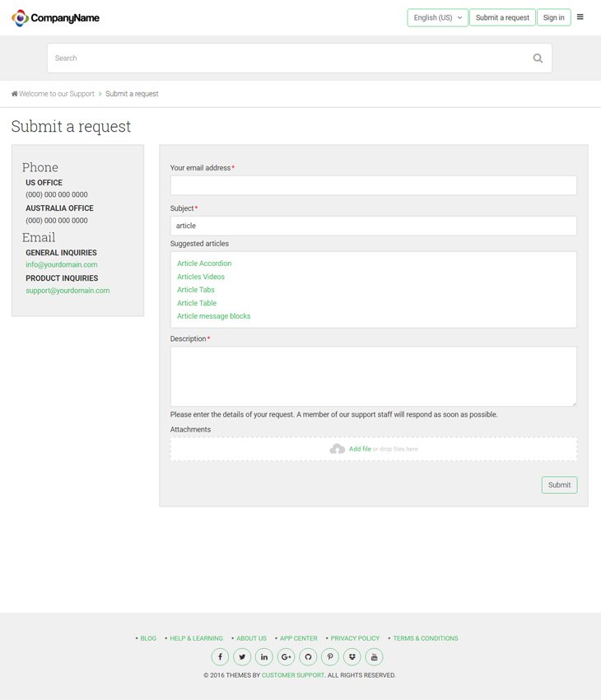Open the Article Accordion suggested article
The width and height of the screenshot is (601, 700).
pyautogui.click(x=204, y=264)
